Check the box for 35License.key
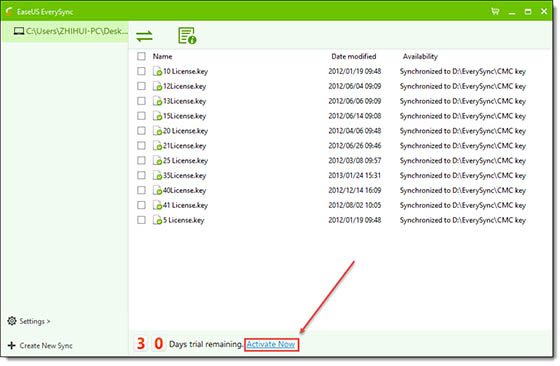Screen dimensions: 560x366 pos(141,175)
